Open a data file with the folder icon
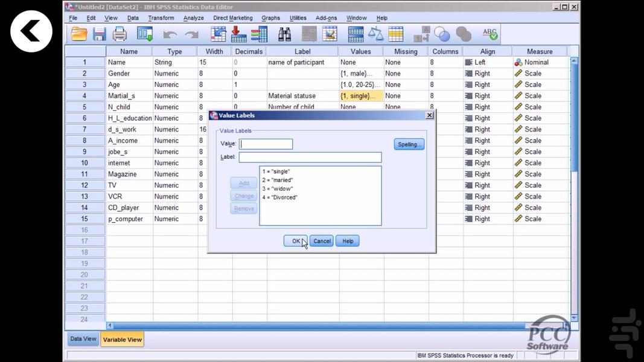Viewport: 644px width, 362px height. [79, 34]
